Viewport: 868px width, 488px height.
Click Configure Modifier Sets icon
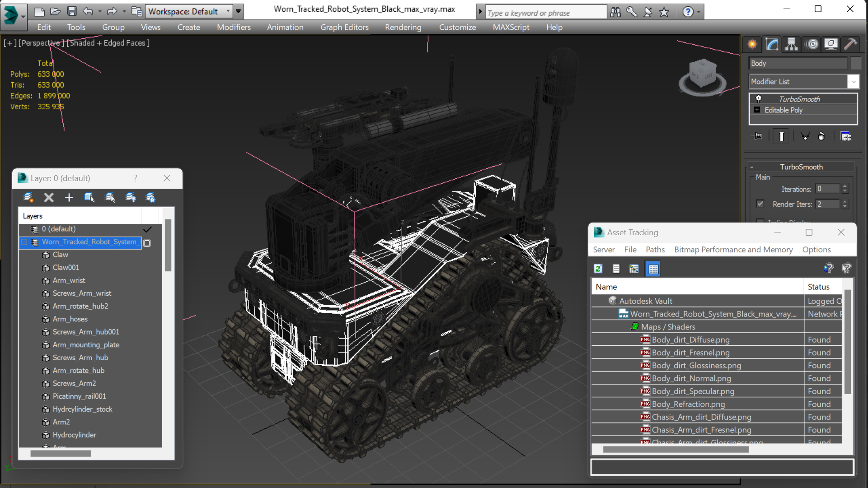coord(845,136)
